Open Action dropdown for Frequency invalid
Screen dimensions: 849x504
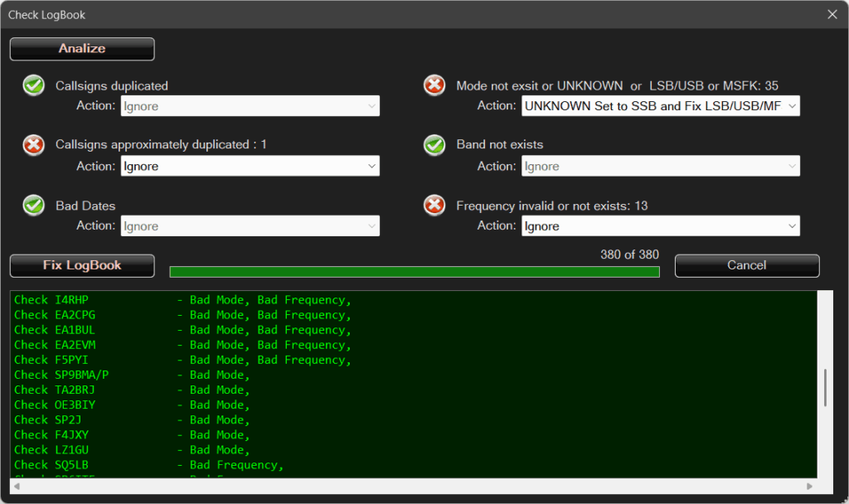(x=660, y=226)
